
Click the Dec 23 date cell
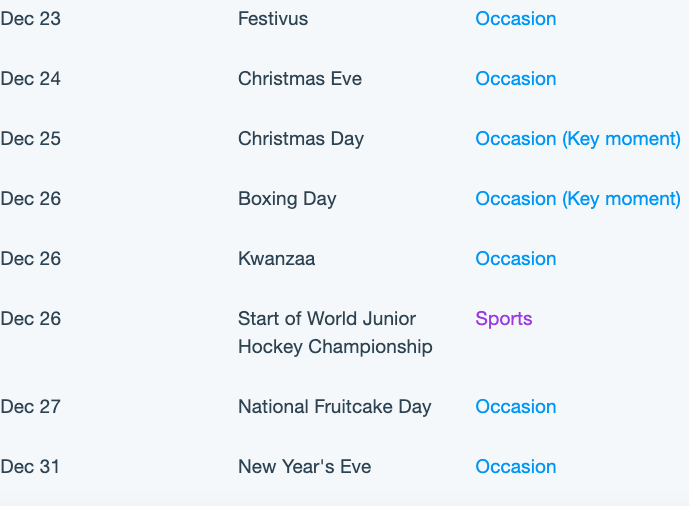pyautogui.click(x=30, y=19)
